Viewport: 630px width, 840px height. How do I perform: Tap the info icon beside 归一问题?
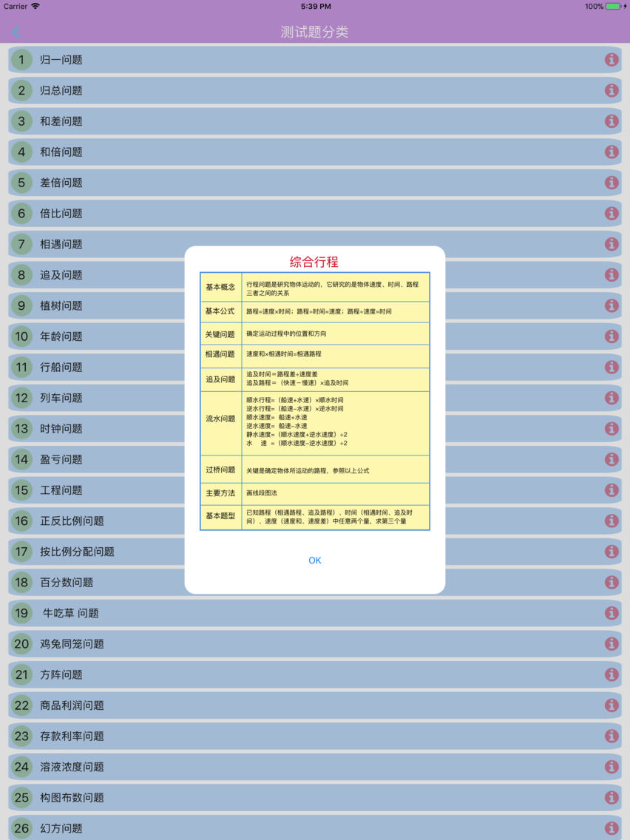[x=612, y=59]
